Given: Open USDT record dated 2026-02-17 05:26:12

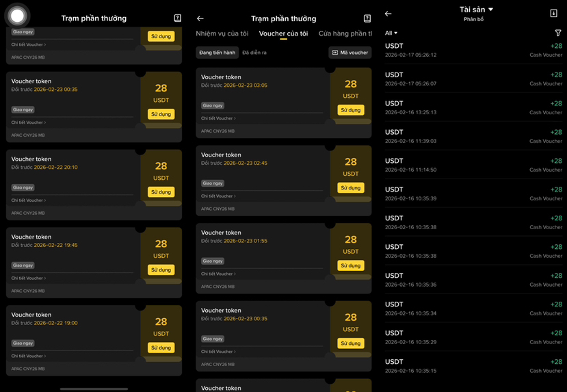Looking at the screenshot, I should tap(473, 50).
